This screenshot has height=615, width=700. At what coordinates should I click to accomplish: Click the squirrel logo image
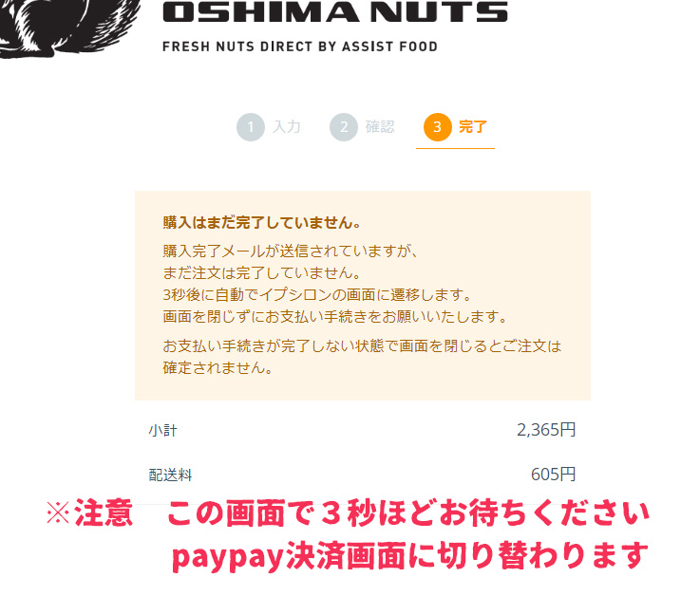pos(69,28)
